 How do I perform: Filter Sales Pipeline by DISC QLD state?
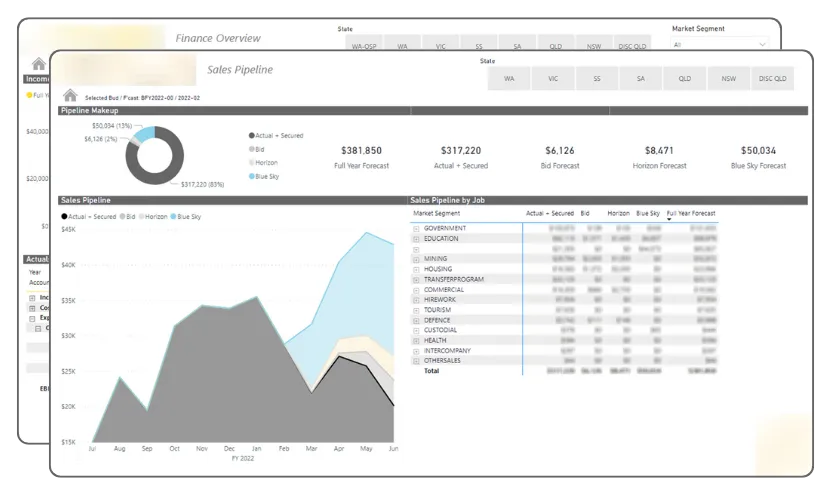pyautogui.click(x=773, y=78)
